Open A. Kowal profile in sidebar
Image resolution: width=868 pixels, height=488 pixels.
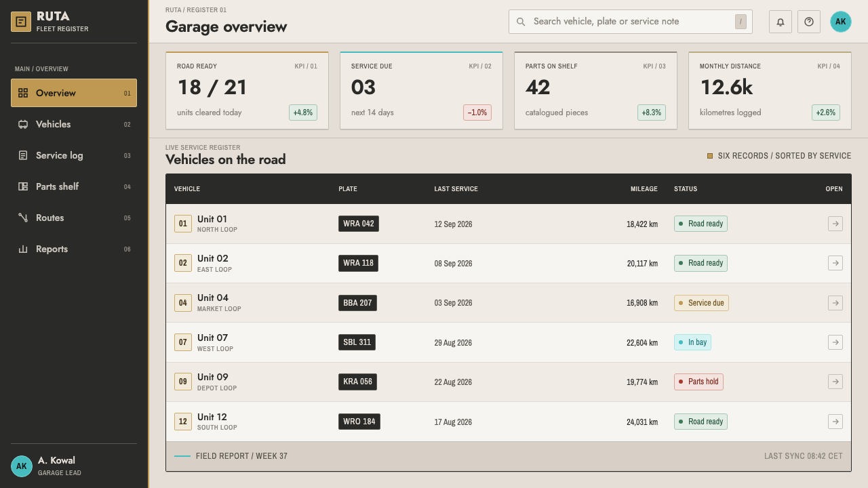[x=74, y=466]
